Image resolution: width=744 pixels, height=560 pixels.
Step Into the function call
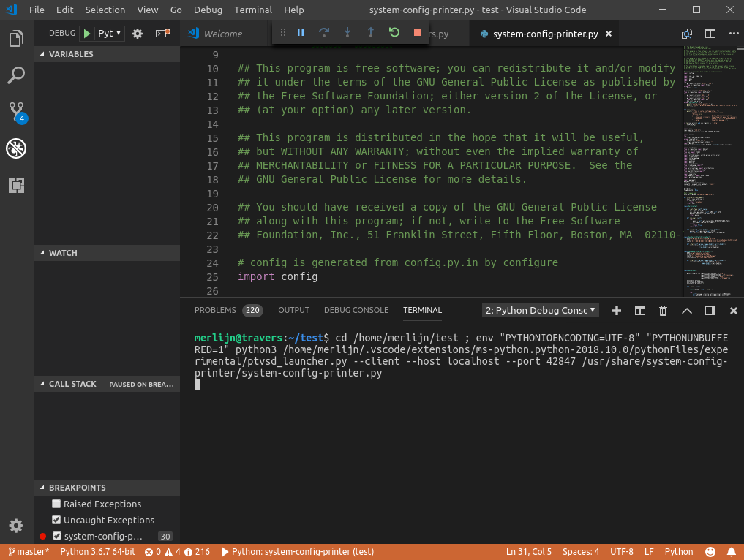tap(346, 33)
